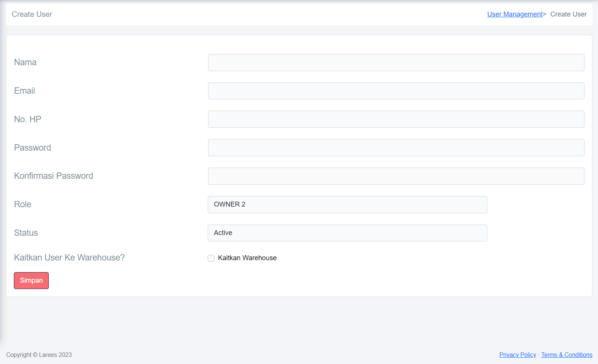Focus the Email text box
Image resolution: width=598 pixels, height=364 pixels.
click(x=396, y=91)
